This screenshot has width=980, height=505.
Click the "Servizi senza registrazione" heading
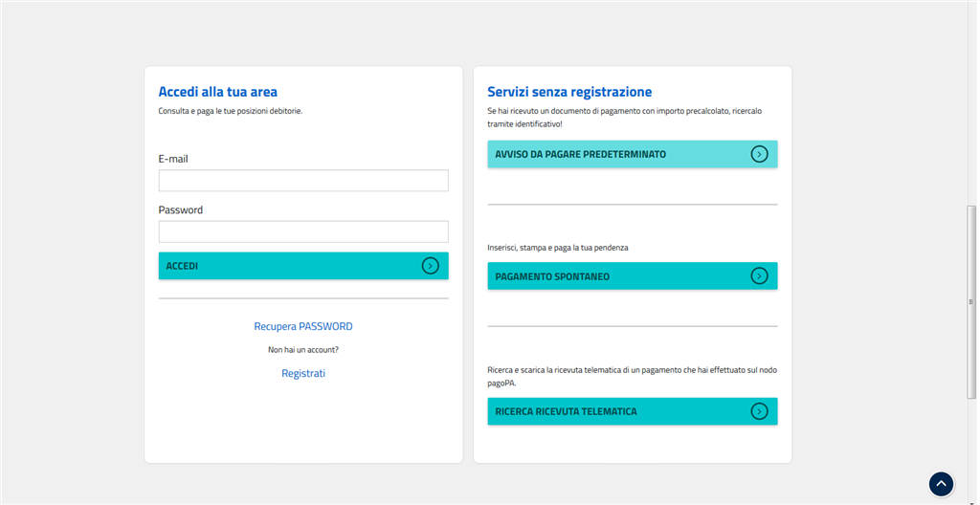point(569,92)
